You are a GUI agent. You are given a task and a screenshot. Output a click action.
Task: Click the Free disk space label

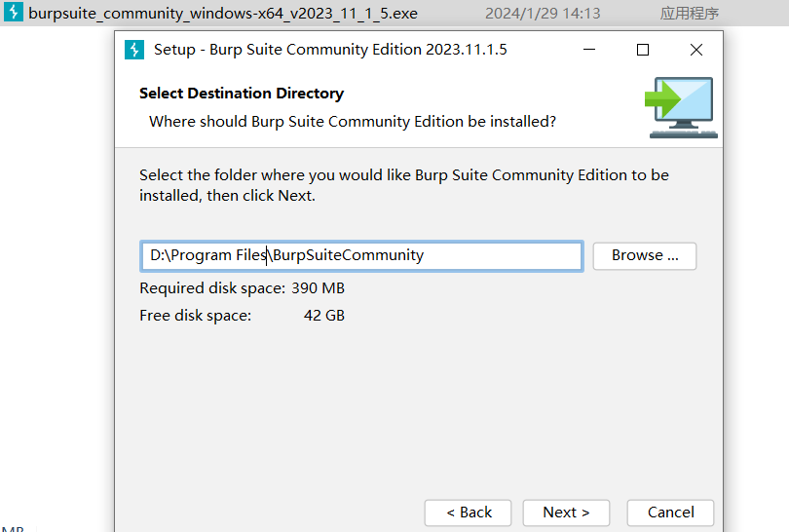point(195,316)
